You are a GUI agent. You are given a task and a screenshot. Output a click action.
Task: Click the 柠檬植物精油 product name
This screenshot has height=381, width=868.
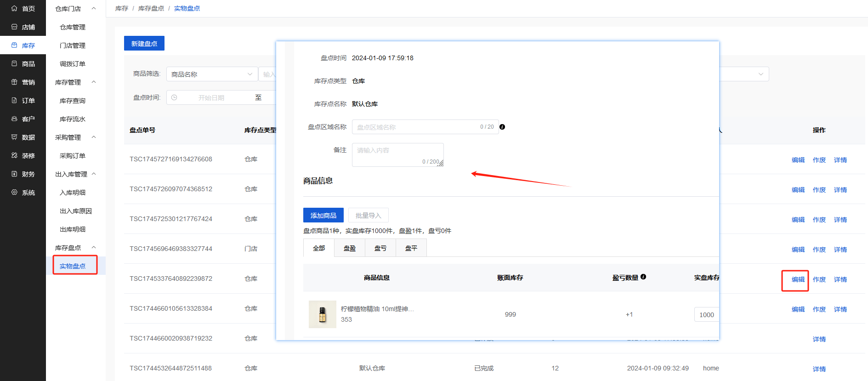click(377, 309)
